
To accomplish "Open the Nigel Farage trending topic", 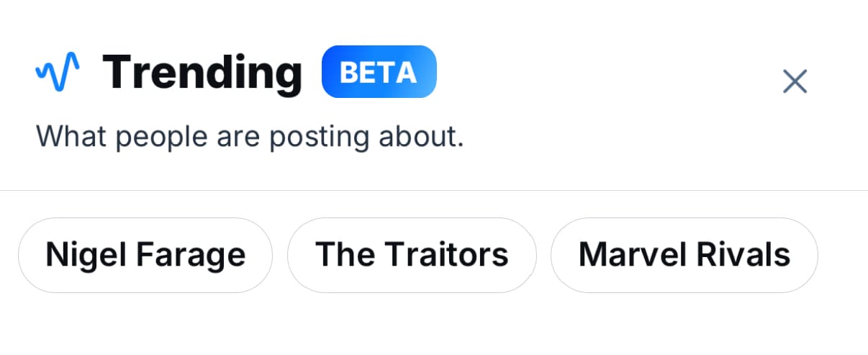I will 145,255.
